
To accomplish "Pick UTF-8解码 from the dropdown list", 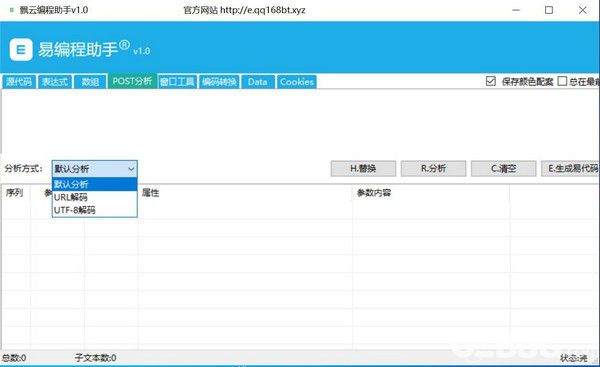I will (x=95, y=210).
